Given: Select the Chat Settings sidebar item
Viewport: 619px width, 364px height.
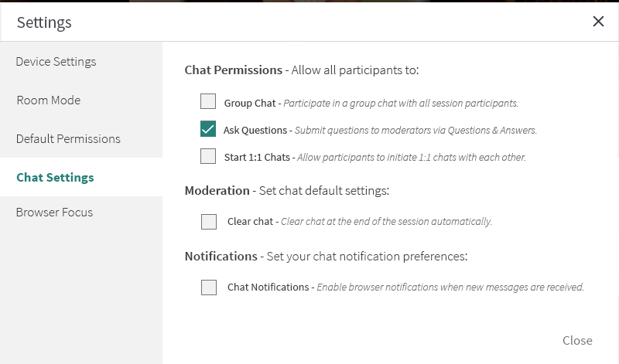Looking at the screenshot, I should coord(55,178).
